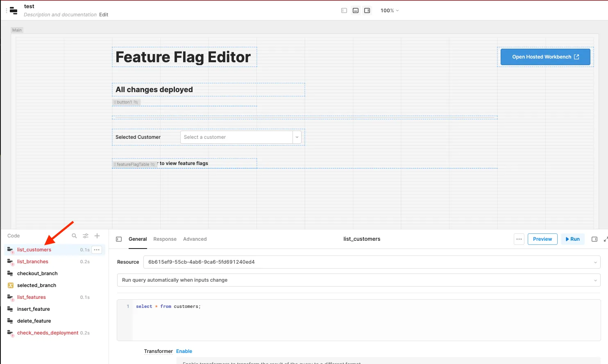Open Code panel filter settings icon
The width and height of the screenshot is (608, 364).
tap(86, 236)
